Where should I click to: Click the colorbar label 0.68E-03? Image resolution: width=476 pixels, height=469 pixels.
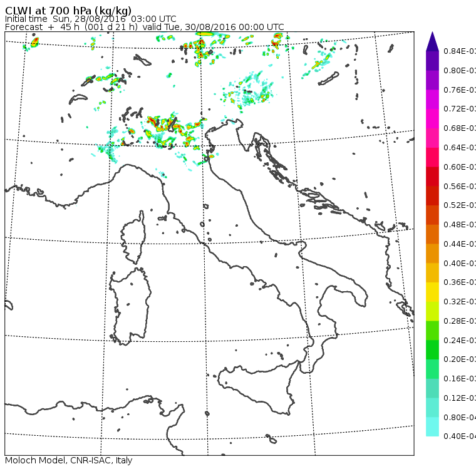pos(460,128)
